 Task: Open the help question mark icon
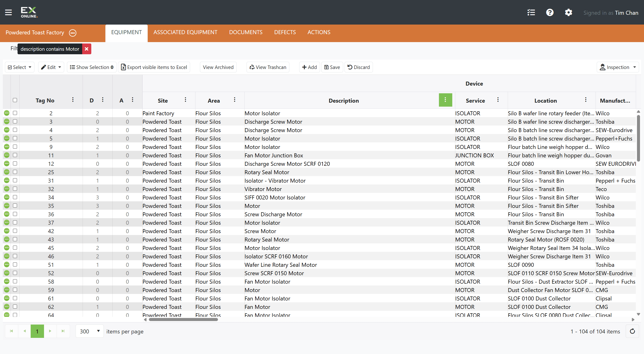[550, 12]
